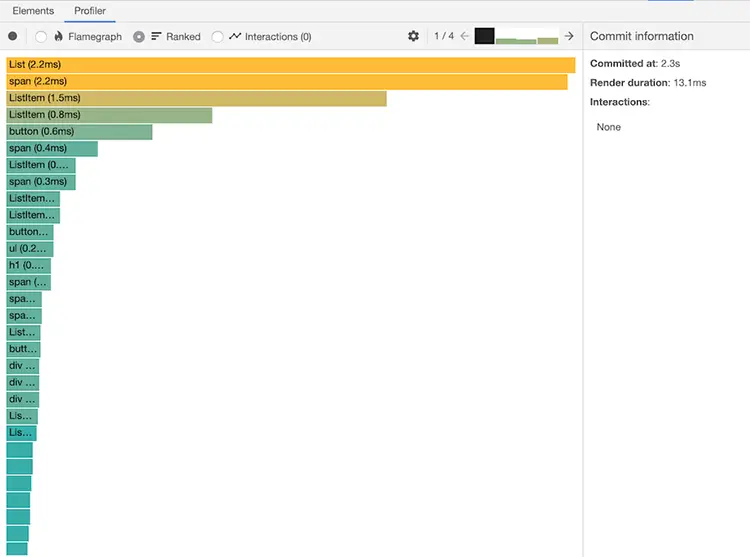750x557 pixels.
Task: Click the 1 / 4 commit counter
Action: click(444, 36)
